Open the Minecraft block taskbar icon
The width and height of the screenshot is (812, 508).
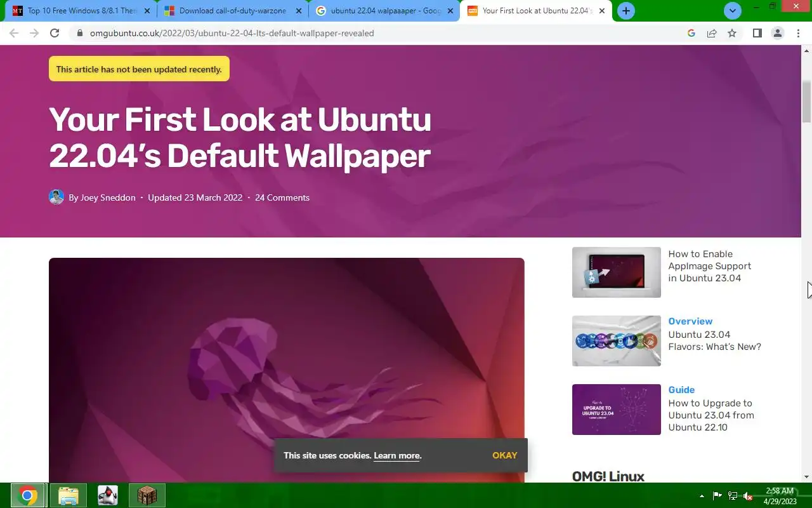pyautogui.click(x=147, y=495)
